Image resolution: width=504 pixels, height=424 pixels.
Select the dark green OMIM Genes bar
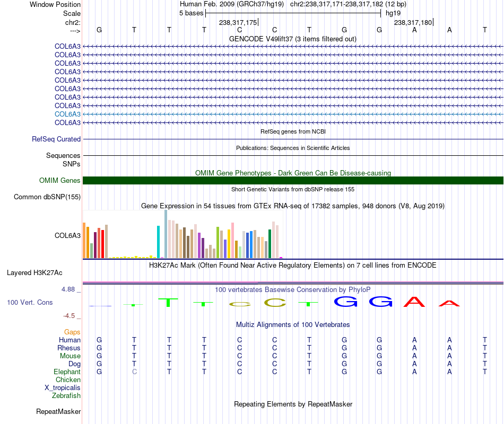click(293, 181)
